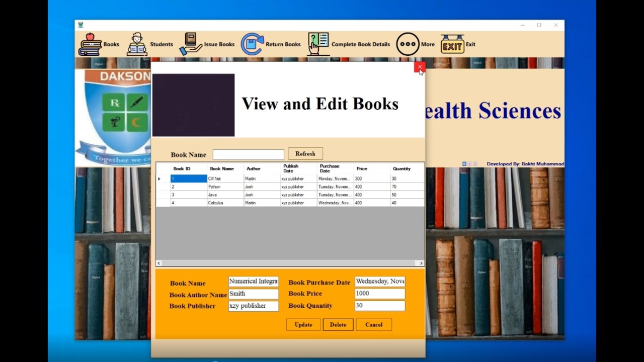Open Complete Book Details
Image resolution: width=644 pixels, height=362 pixels.
(x=349, y=44)
